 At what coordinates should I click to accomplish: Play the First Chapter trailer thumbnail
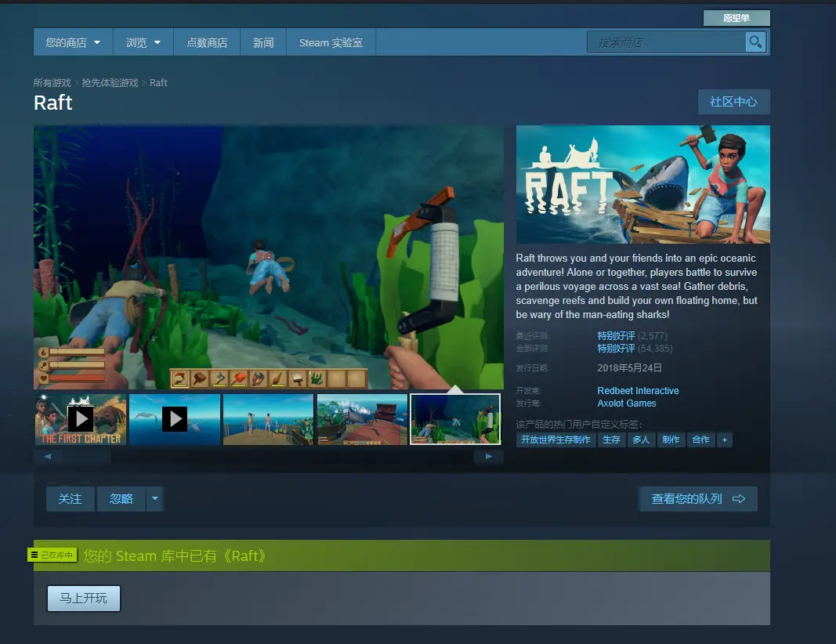[81, 419]
